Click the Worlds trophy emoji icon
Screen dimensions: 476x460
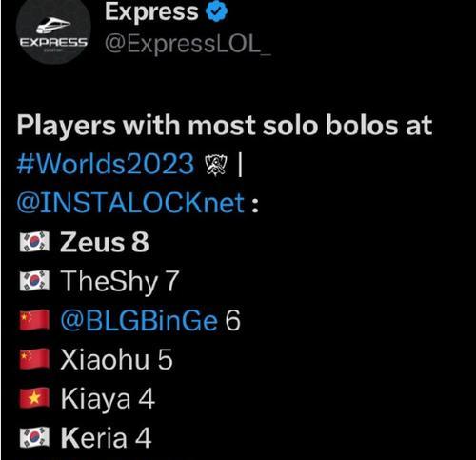tap(217, 165)
